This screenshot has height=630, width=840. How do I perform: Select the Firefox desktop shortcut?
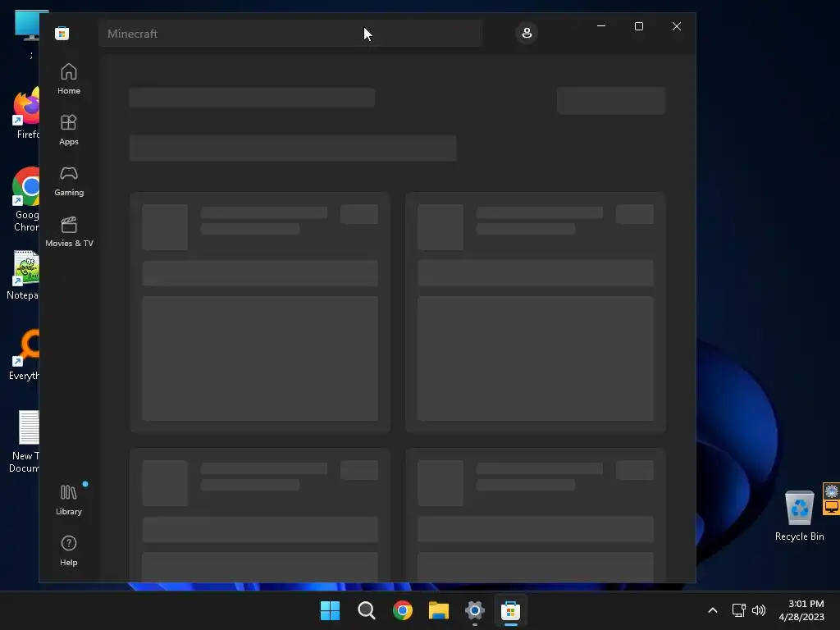25,113
